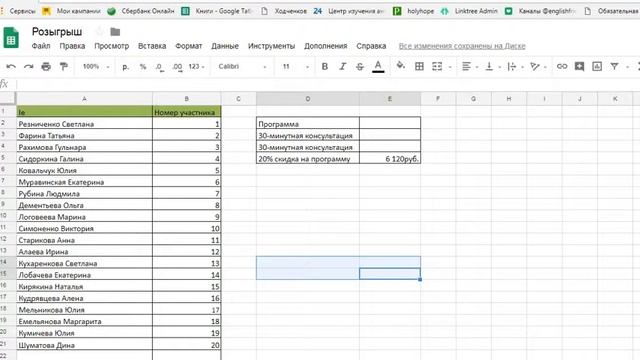The width and height of the screenshot is (640, 360).
Task: Toggle bold formatting
Action: (325, 67)
